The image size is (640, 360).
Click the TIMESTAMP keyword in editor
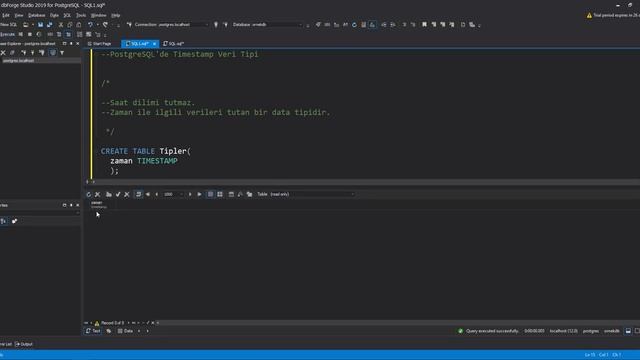(157, 161)
